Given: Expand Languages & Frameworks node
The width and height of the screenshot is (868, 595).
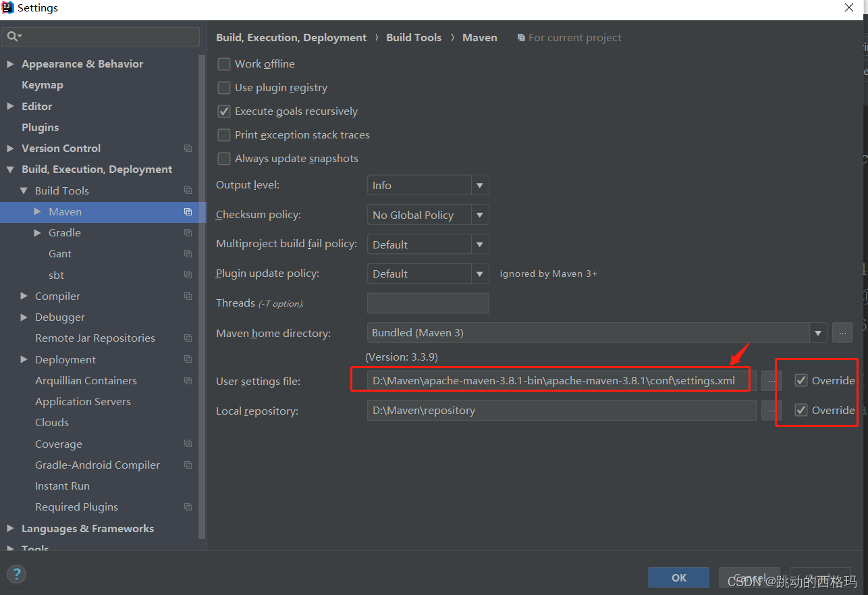Looking at the screenshot, I should (10, 528).
